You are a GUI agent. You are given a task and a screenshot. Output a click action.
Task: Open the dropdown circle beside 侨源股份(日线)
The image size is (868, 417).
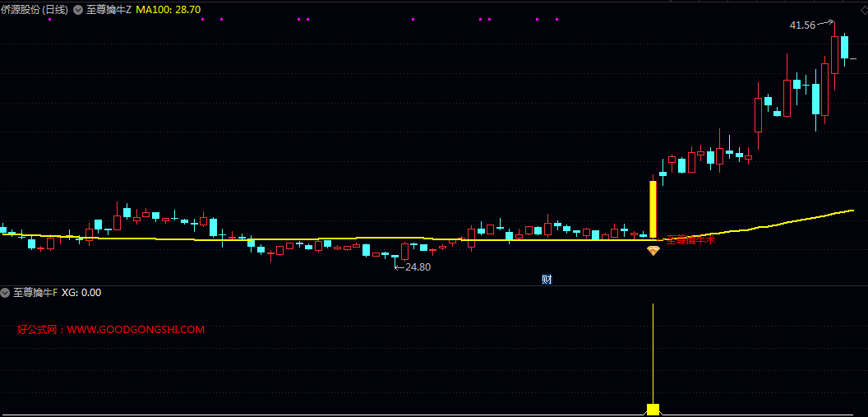pos(78,9)
